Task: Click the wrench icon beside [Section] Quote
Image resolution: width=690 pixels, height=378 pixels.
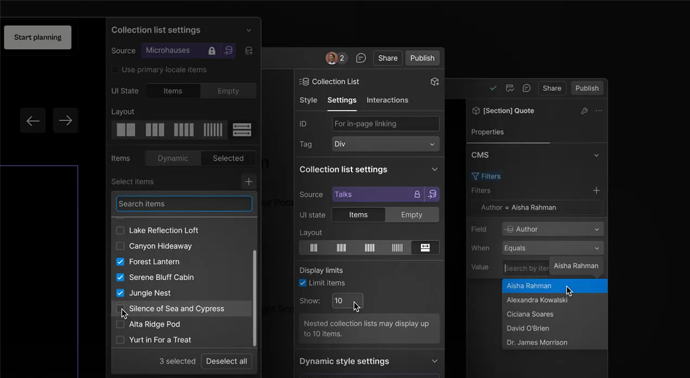Action: point(584,111)
